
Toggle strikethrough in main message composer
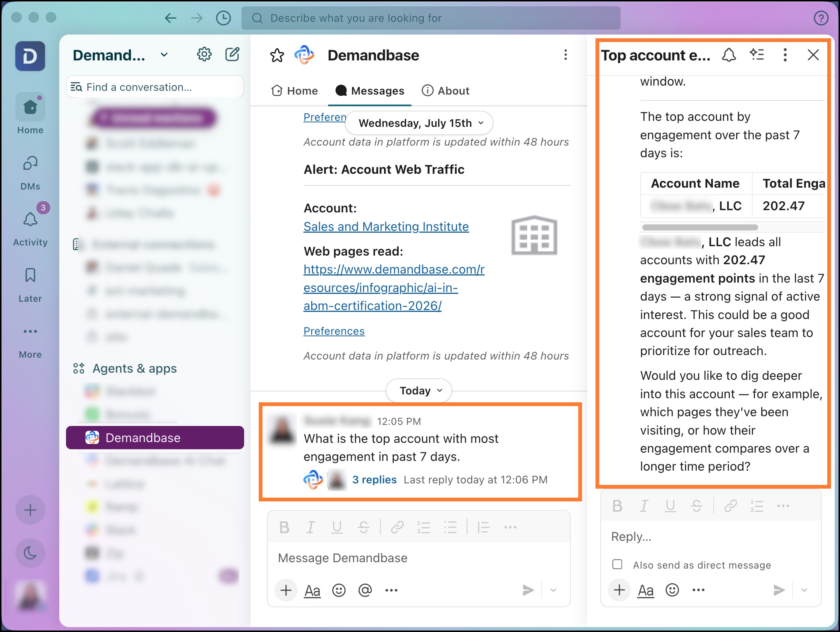click(363, 527)
